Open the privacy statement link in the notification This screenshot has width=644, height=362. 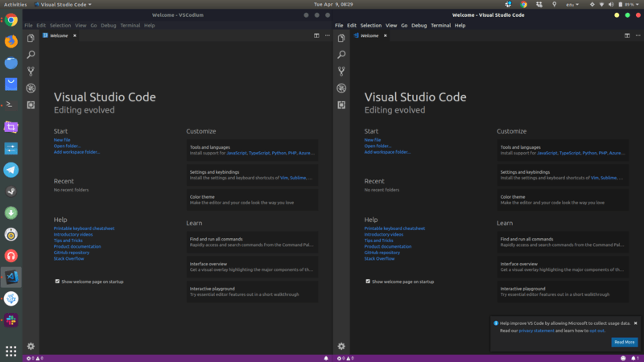tap(536, 331)
